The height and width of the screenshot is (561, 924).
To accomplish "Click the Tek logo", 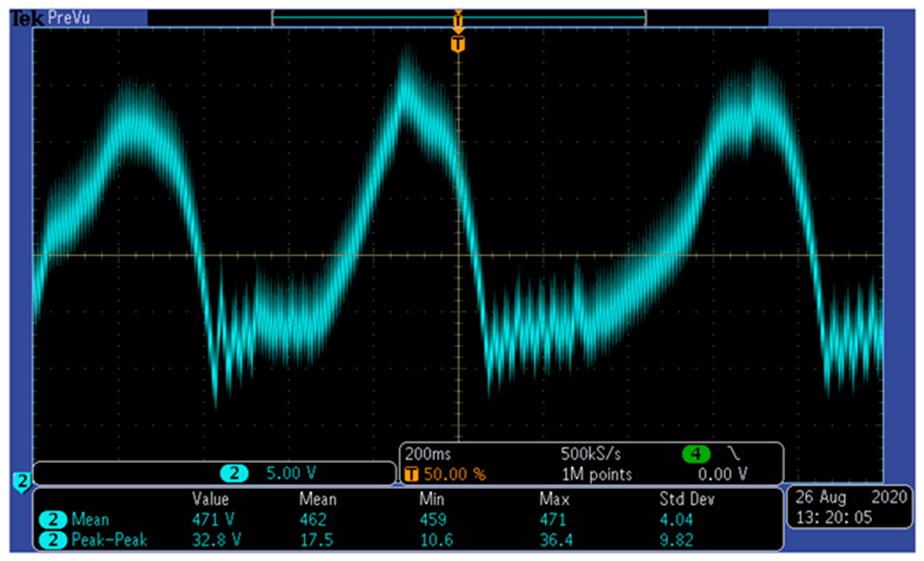I will click(x=27, y=19).
